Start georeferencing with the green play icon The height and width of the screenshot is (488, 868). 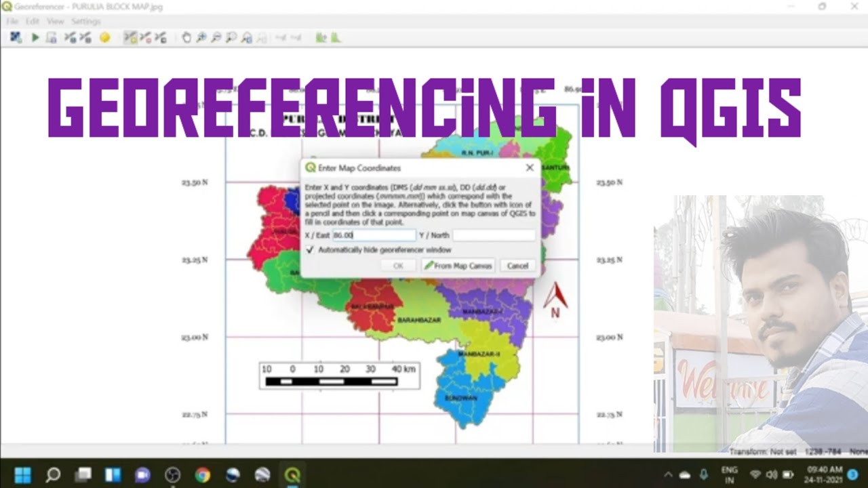(x=35, y=37)
